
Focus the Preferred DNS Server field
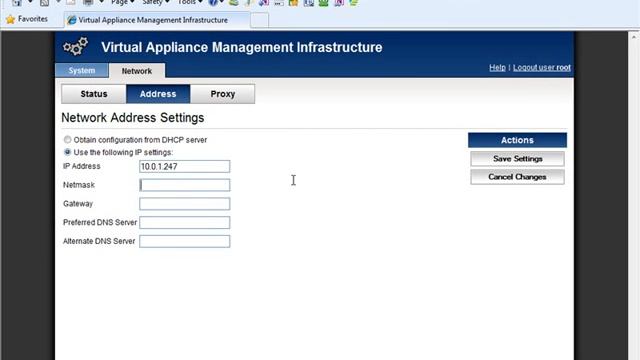click(184, 222)
